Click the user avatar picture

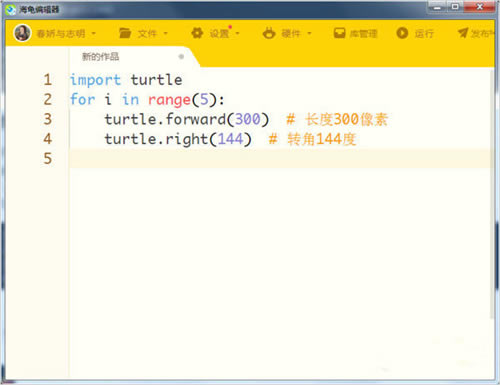click(22, 33)
